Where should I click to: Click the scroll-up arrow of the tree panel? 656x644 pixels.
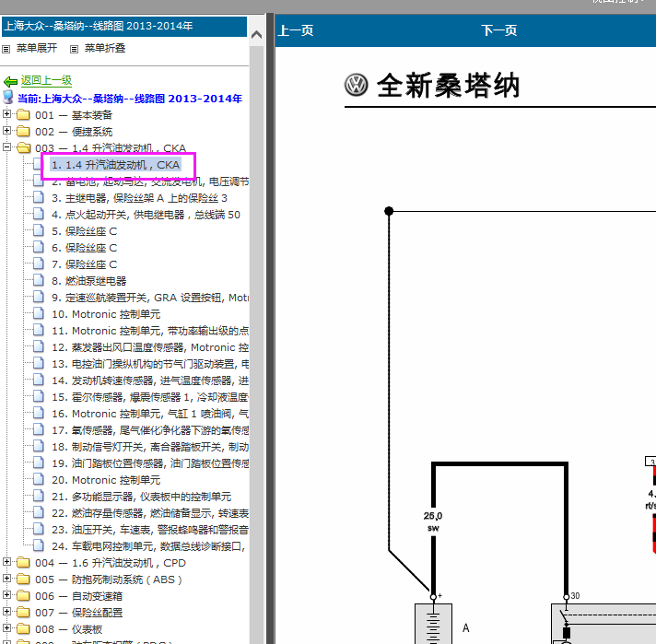[x=256, y=35]
